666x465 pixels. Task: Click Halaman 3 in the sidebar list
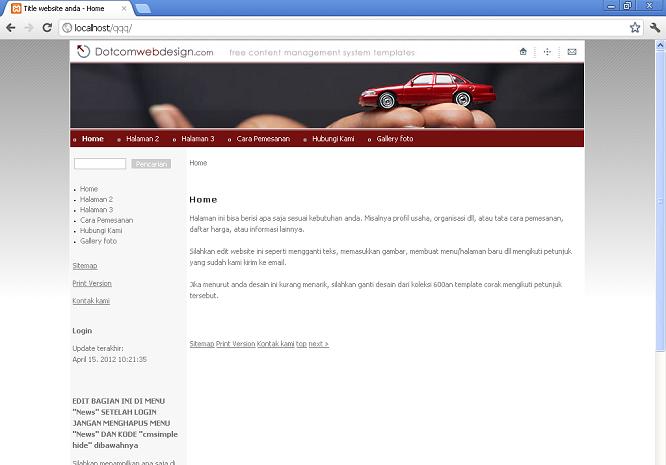pos(96,210)
